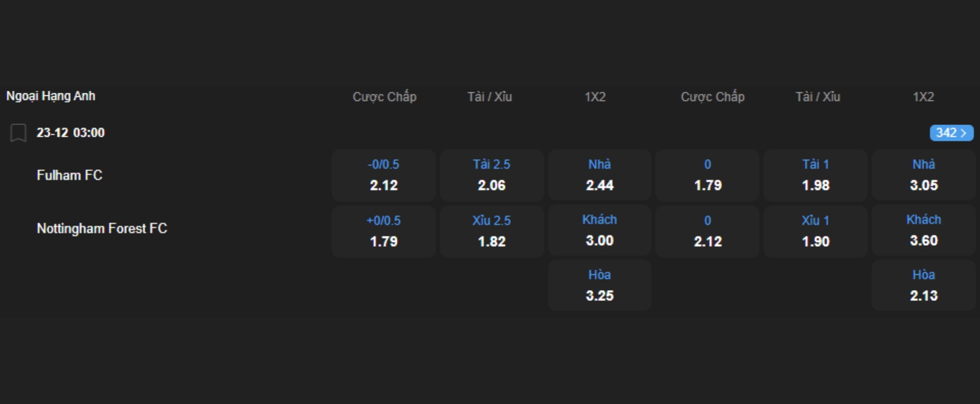This screenshot has height=404, width=980.
Task: Choose Hòa draw at 3.25
Action: coord(599,286)
